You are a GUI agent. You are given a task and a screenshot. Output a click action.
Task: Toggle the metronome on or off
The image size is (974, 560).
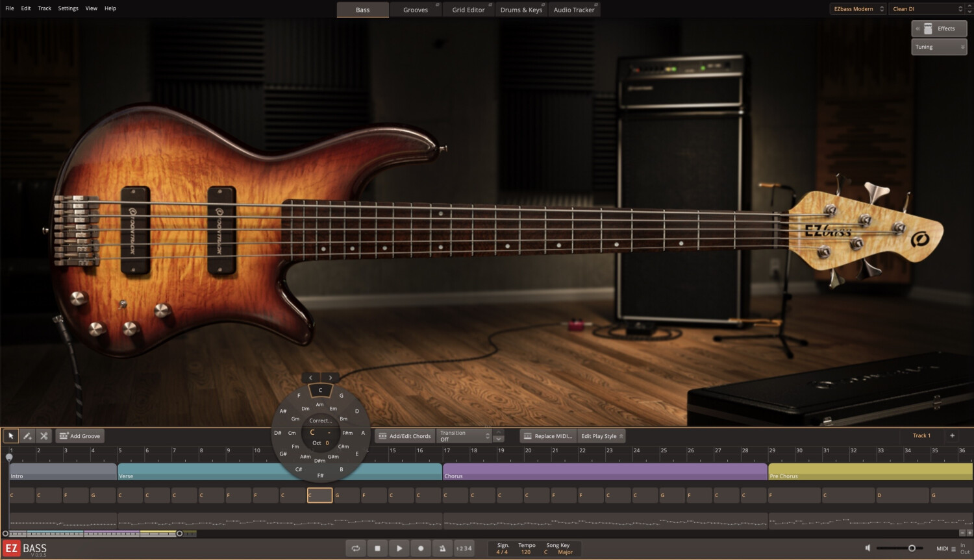442,548
